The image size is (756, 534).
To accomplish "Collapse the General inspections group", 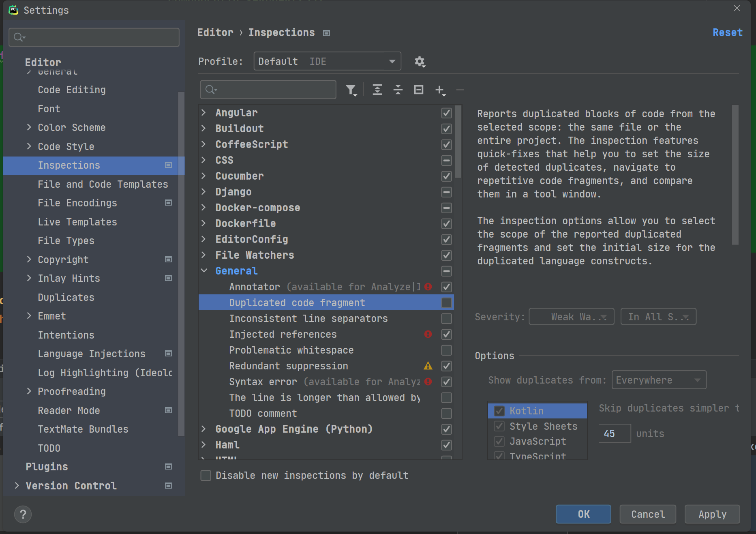I will [204, 270].
